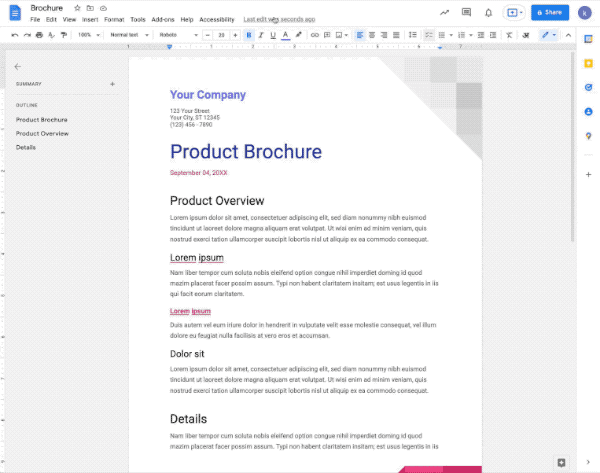Print the document

(39, 35)
